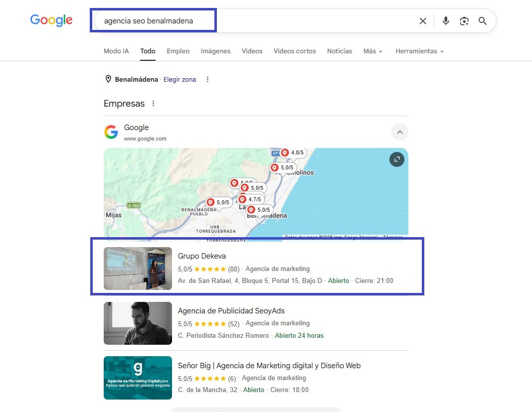
Task: Click the location pin icon beside Benalmádena
Action: click(x=108, y=79)
